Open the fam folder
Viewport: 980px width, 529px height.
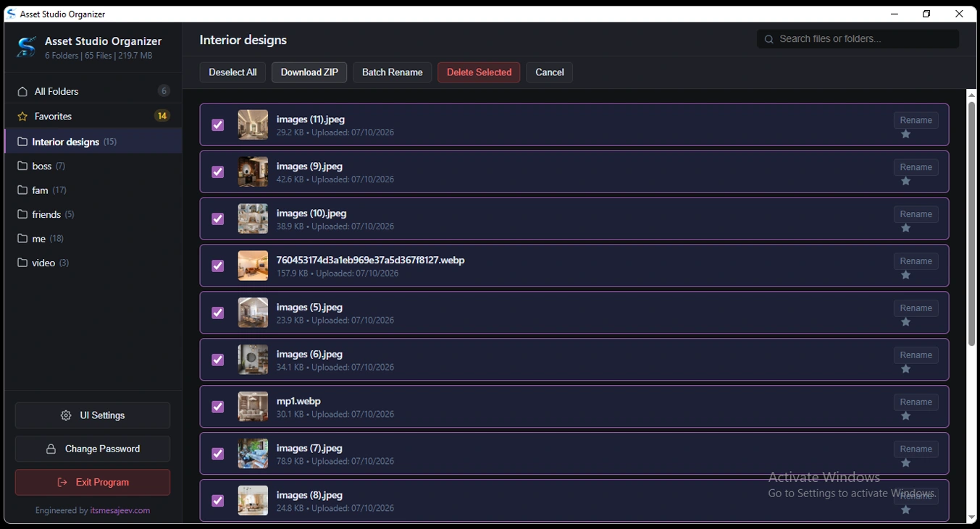[x=93, y=190]
